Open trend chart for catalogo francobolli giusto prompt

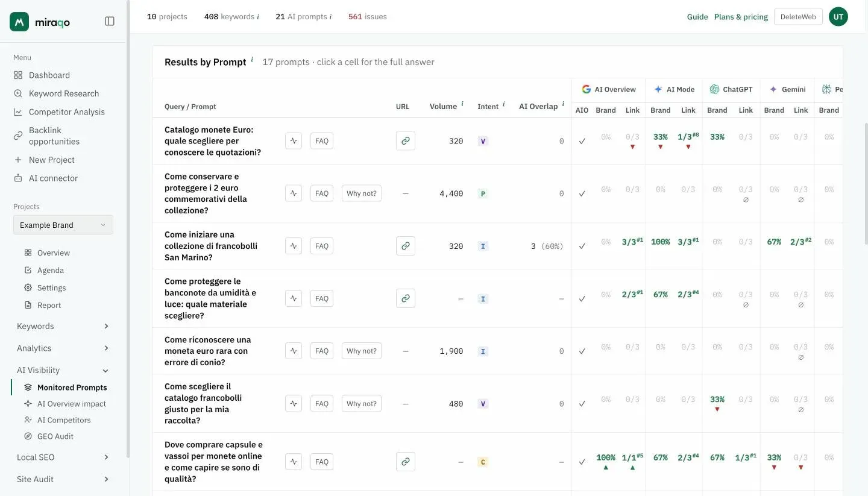click(x=294, y=404)
